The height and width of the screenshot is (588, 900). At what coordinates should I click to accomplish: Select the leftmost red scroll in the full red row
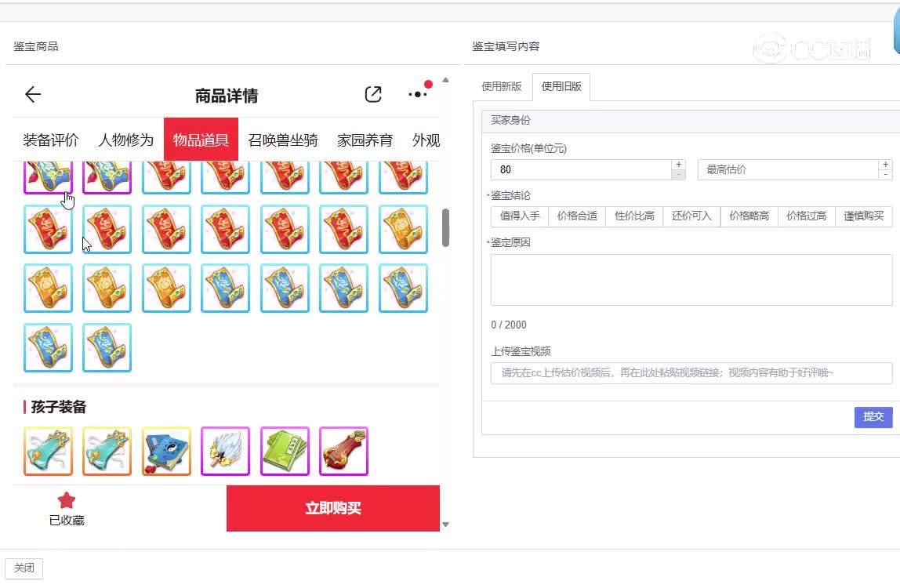pos(49,229)
